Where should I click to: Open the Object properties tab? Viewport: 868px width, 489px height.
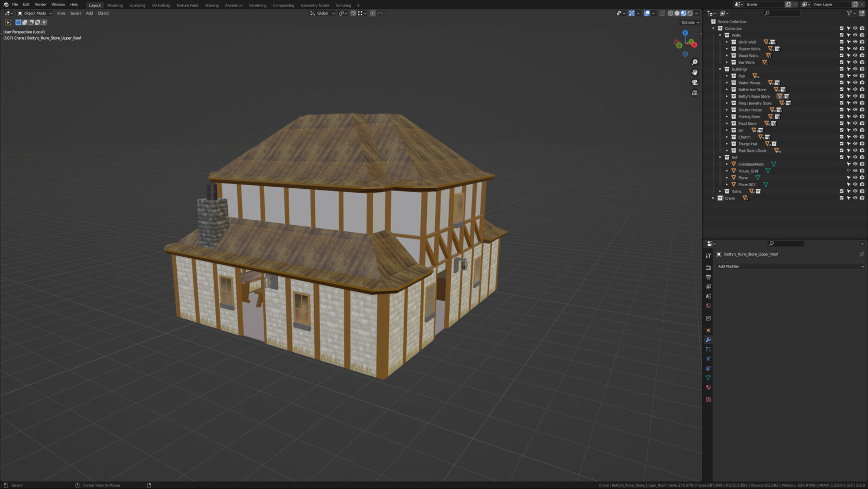coord(708,330)
